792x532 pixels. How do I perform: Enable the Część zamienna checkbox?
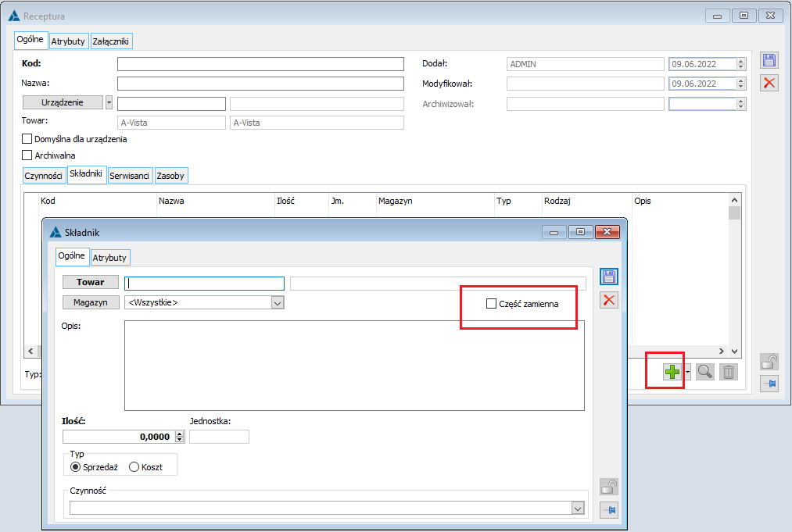(491, 304)
